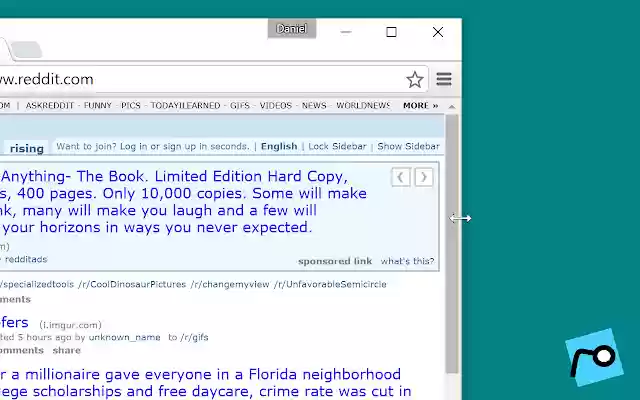Open the /r/gifs subreddit link
Screen dimensions: 640x400
194,337
